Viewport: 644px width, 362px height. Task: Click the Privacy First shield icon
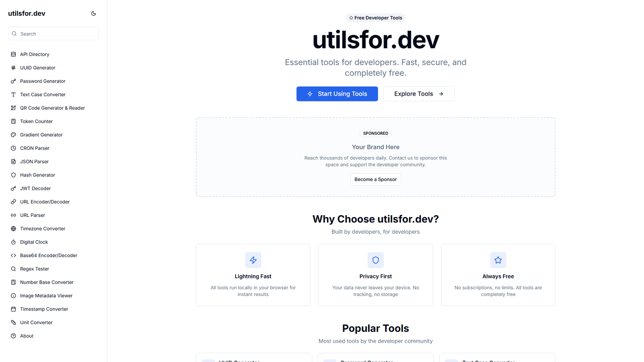click(375, 260)
